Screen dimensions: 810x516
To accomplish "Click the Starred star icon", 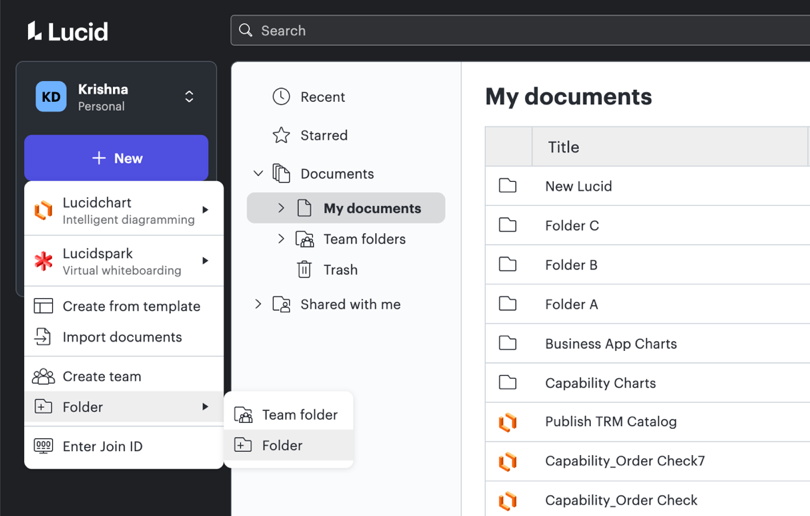I will point(281,135).
